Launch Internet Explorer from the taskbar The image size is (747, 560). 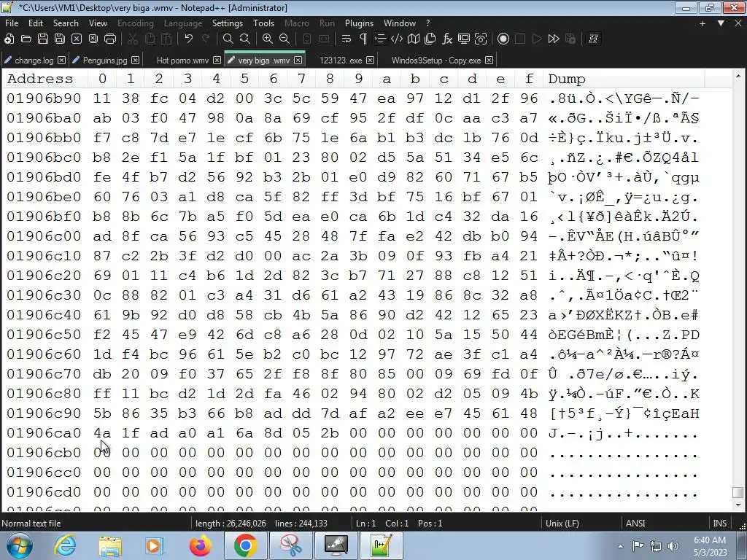coord(65,545)
